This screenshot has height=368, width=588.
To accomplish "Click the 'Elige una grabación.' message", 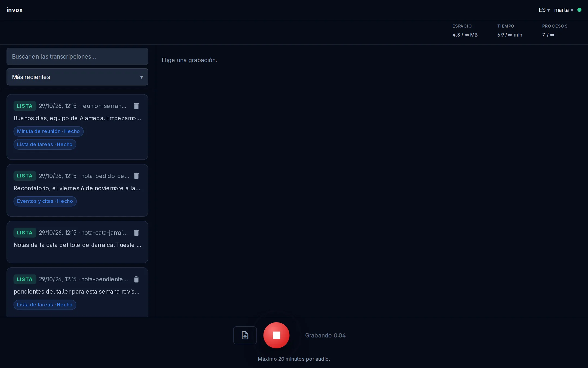I will pos(189,60).
